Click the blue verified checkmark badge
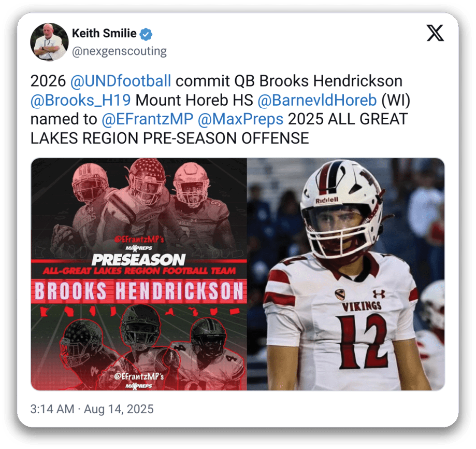Screen dimensions: 476x449 click(x=146, y=34)
